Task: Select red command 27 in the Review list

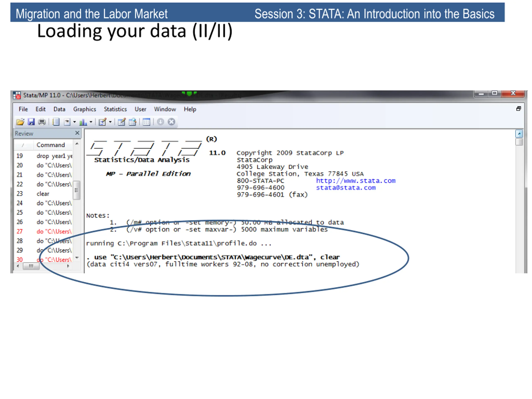Action: point(43,232)
